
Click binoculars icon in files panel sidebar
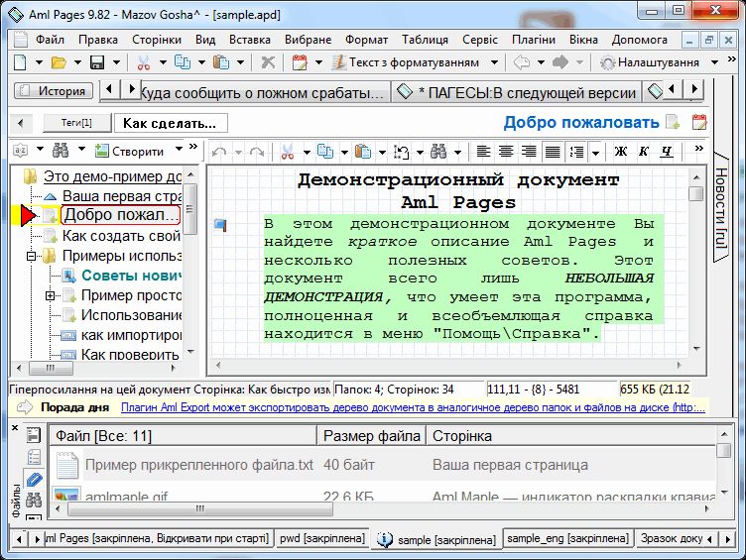click(x=34, y=501)
